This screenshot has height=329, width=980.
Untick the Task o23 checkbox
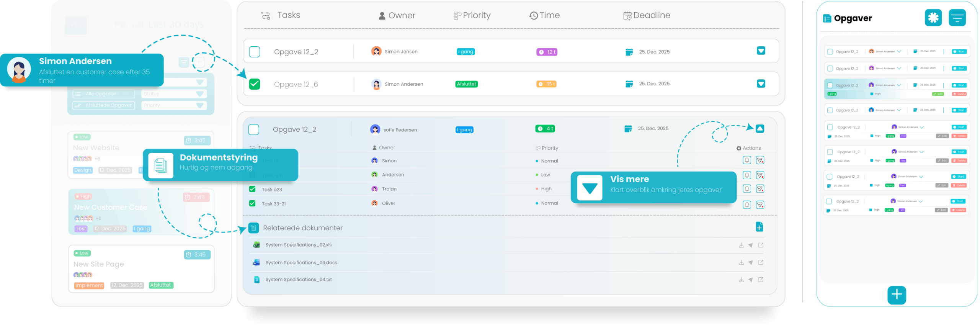click(252, 189)
